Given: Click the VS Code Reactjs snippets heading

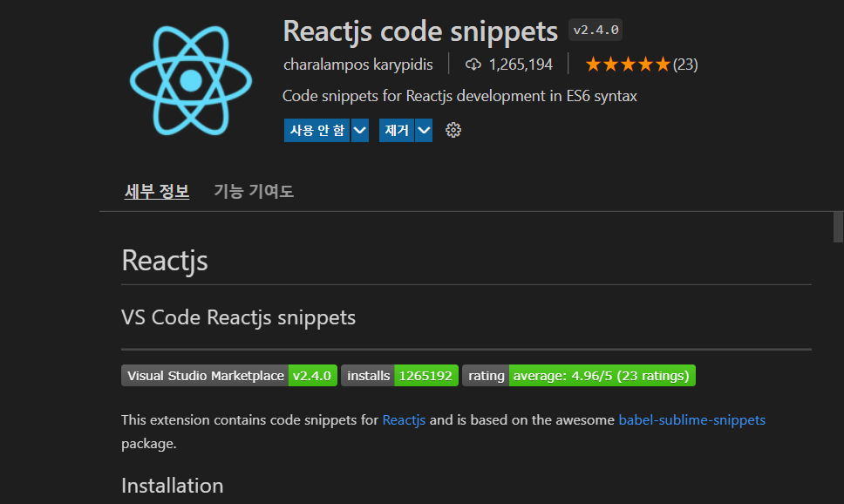Looking at the screenshot, I should coord(238,317).
